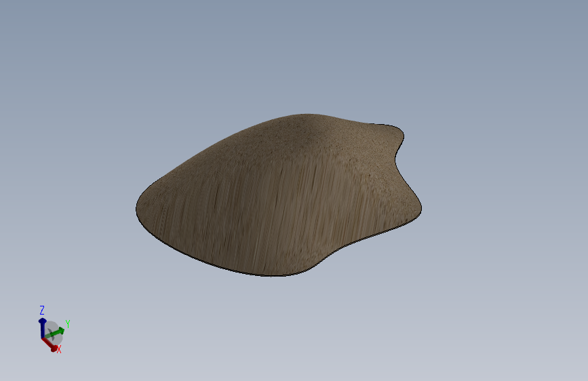Click the blue Z axis arrow of the triad
588x381 pixels.
[x=42, y=327]
